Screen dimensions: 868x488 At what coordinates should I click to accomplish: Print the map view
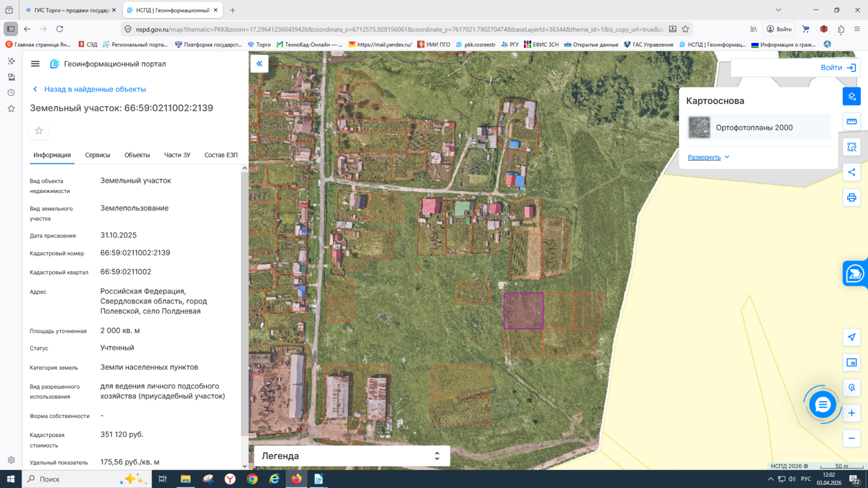(x=851, y=198)
